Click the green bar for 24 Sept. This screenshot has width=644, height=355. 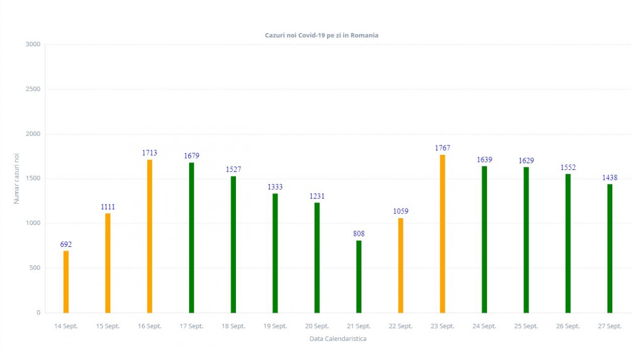(x=484, y=239)
